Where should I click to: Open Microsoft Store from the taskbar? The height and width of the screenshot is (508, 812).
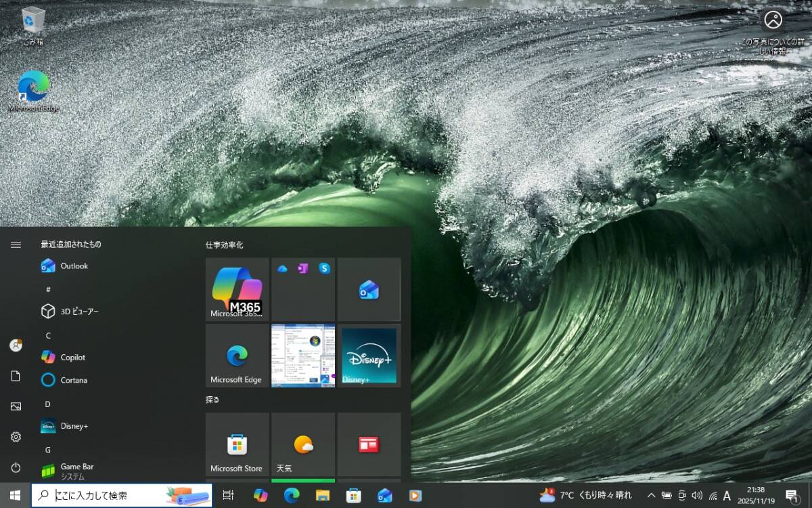coord(354,495)
